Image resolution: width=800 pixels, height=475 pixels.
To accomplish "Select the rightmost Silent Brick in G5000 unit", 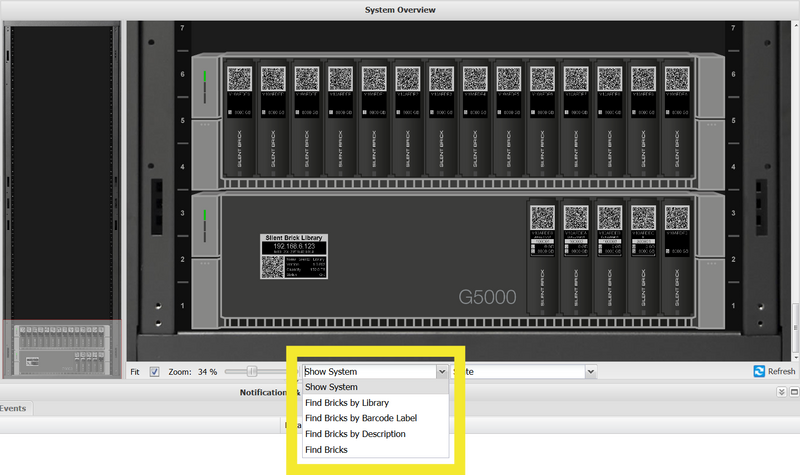I will pyautogui.click(x=677, y=256).
